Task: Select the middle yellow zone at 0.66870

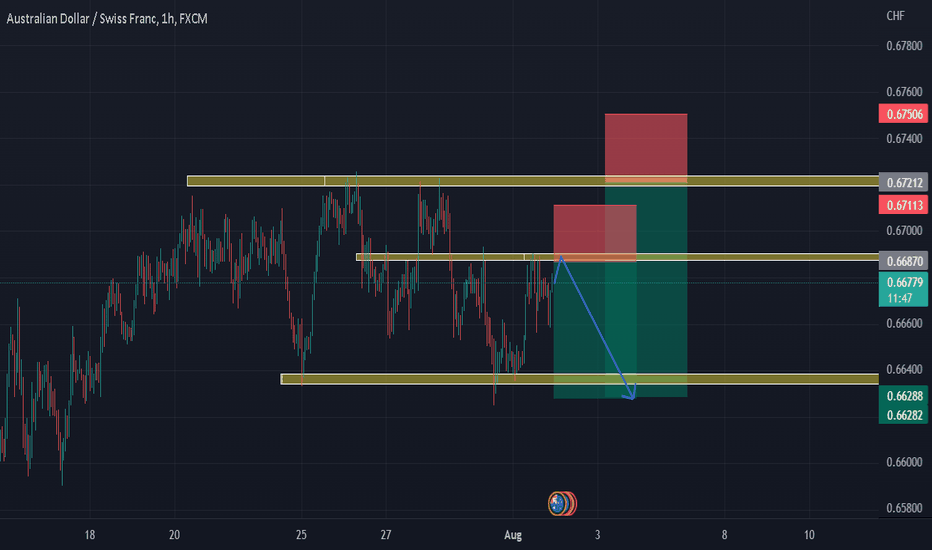Action: pos(617,257)
